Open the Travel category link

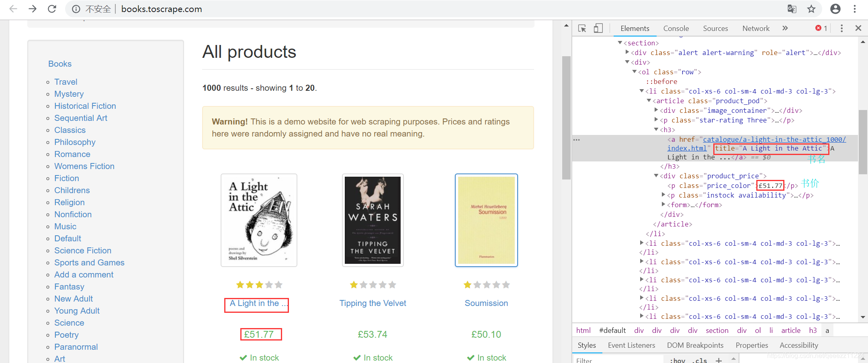point(66,82)
